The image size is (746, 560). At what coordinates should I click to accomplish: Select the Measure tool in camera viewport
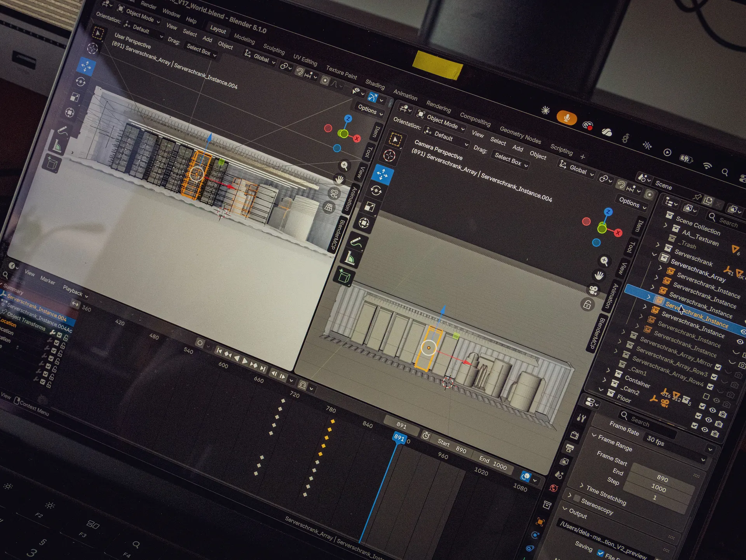click(350, 258)
